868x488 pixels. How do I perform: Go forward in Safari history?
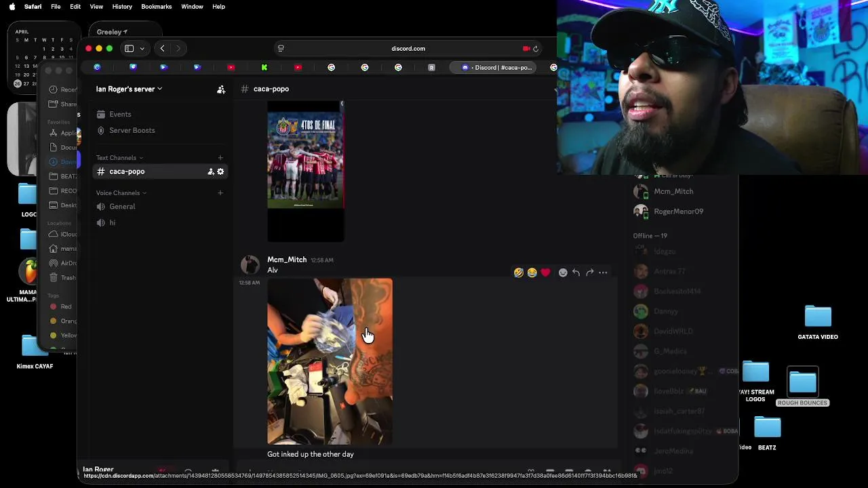point(178,48)
